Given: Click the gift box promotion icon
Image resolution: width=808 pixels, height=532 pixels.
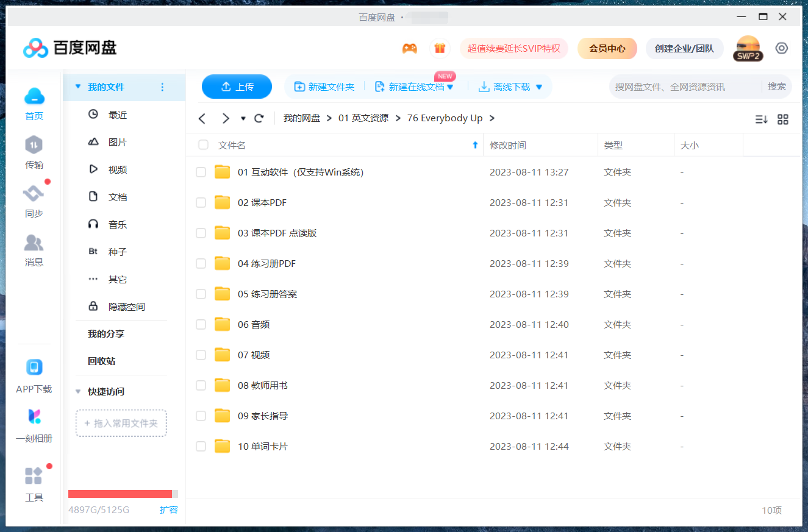Looking at the screenshot, I should pyautogui.click(x=440, y=48).
